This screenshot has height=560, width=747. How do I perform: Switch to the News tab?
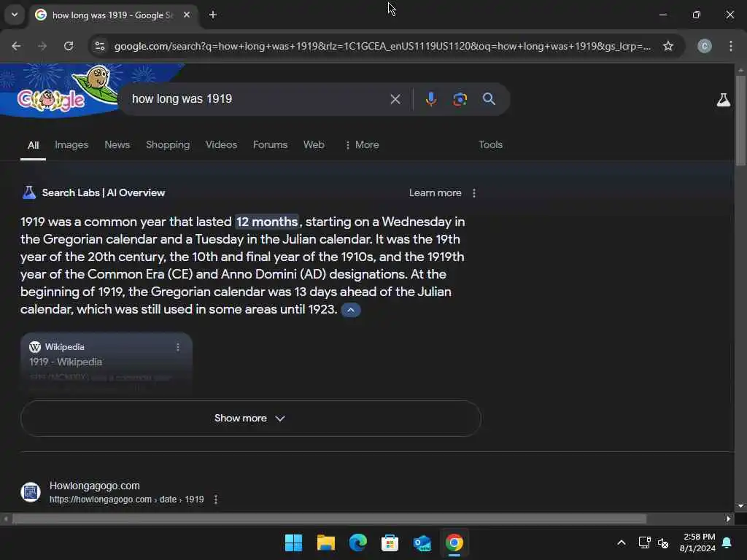tap(117, 145)
